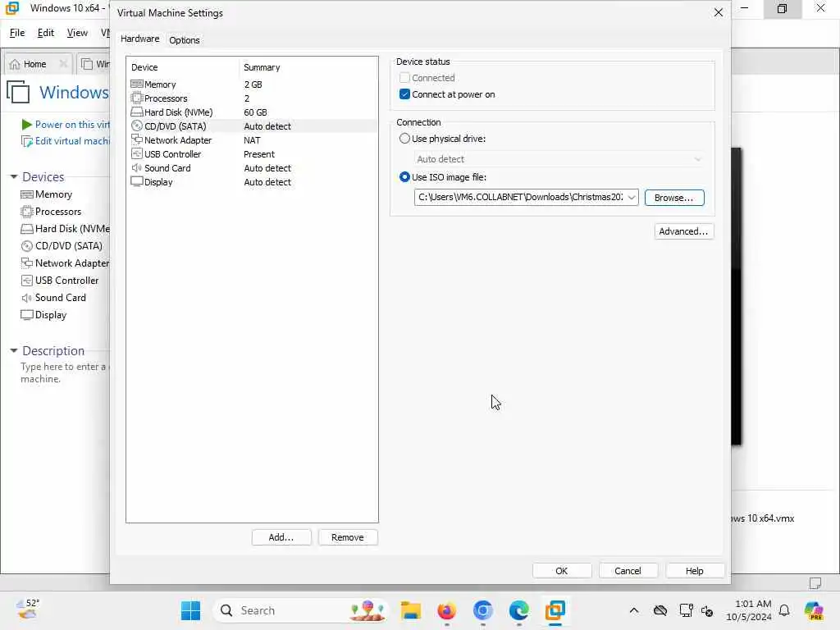Open the Auto detect physical drive dropdown
840x630 pixels.
click(697, 159)
